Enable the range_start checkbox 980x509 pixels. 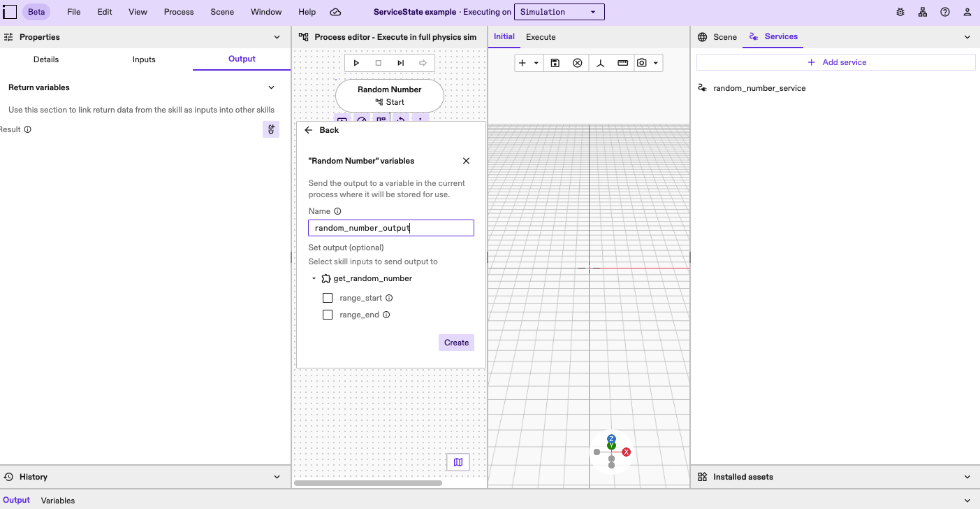click(328, 298)
